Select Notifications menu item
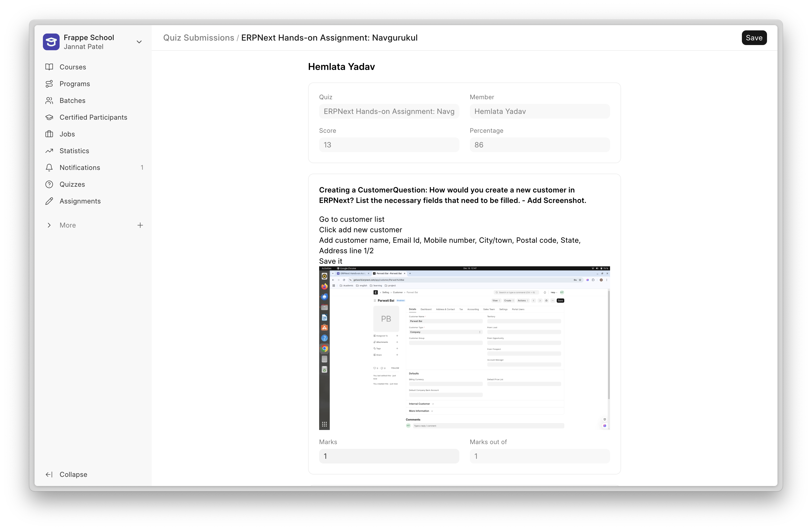 point(80,168)
